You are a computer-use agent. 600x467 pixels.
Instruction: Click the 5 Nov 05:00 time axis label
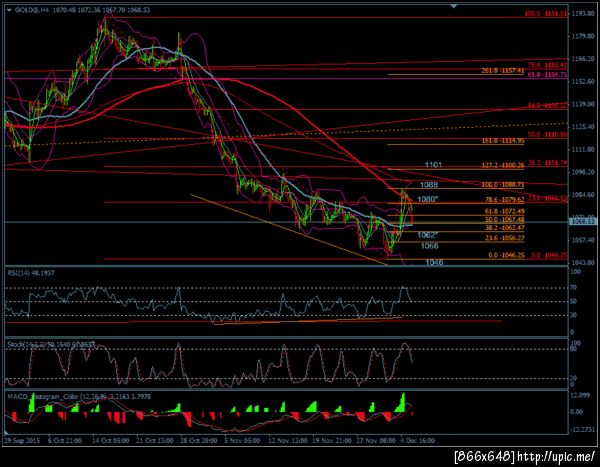(x=243, y=441)
